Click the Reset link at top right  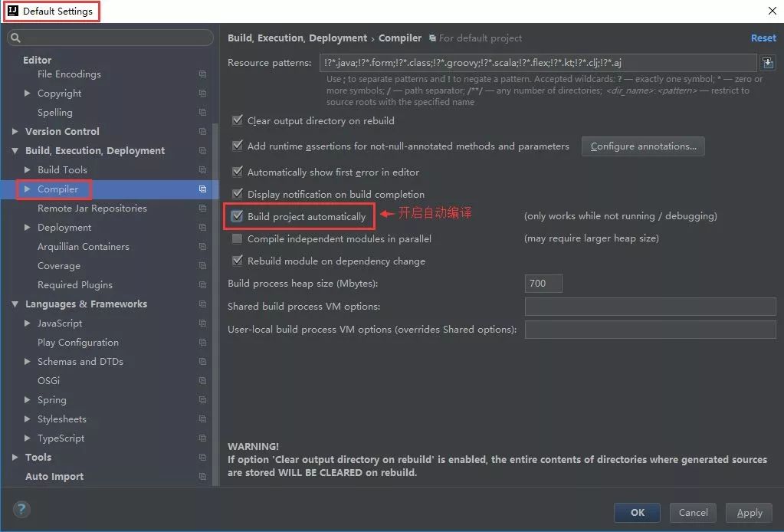click(x=763, y=38)
